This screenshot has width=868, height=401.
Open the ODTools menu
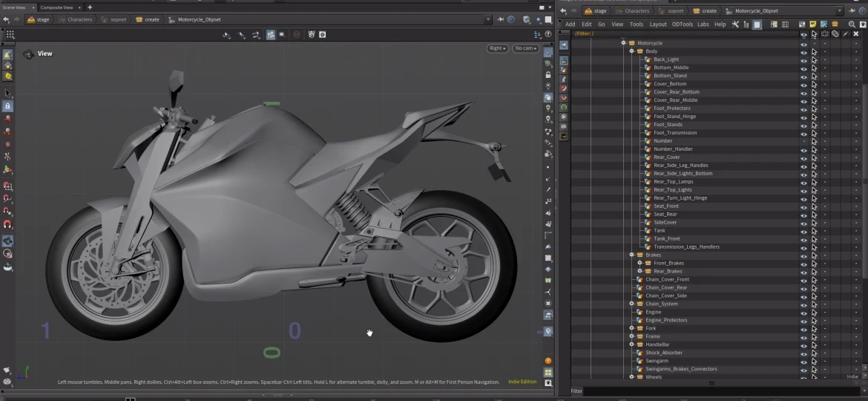coord(682,25)
